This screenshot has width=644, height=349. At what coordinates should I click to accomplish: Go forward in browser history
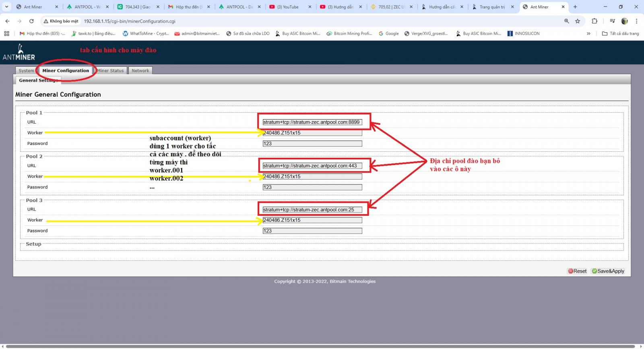click(x=19, y=21)
